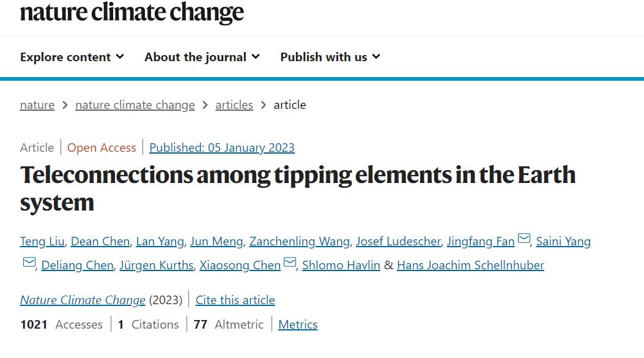Open the About the journal dropdown
Screen dimensions: 644x358
tap(202, 57)
